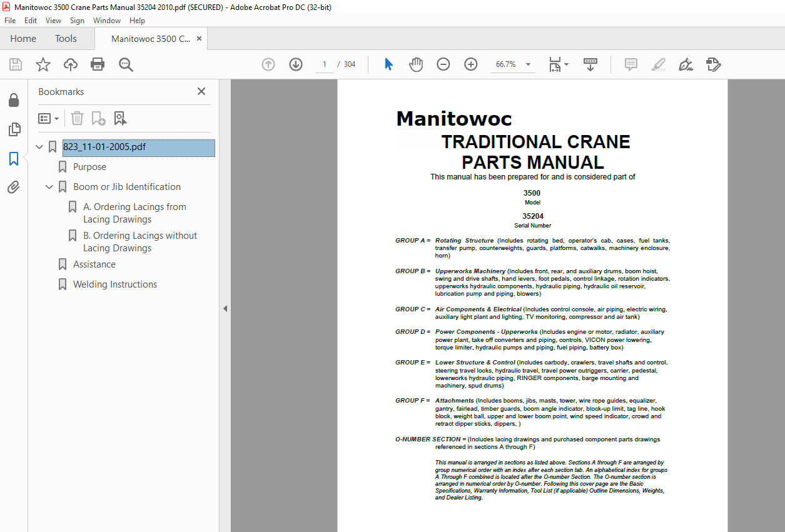This screenshot has height=532, width=785.
Task: Open bookmarks options list dropdown
Action: (48, 118)
